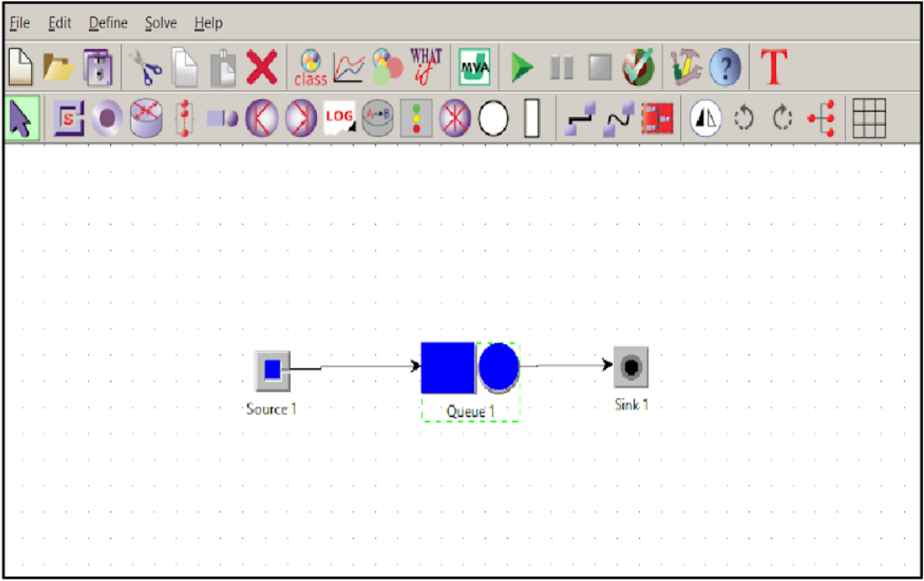Open the File menu

click(20, 23)
